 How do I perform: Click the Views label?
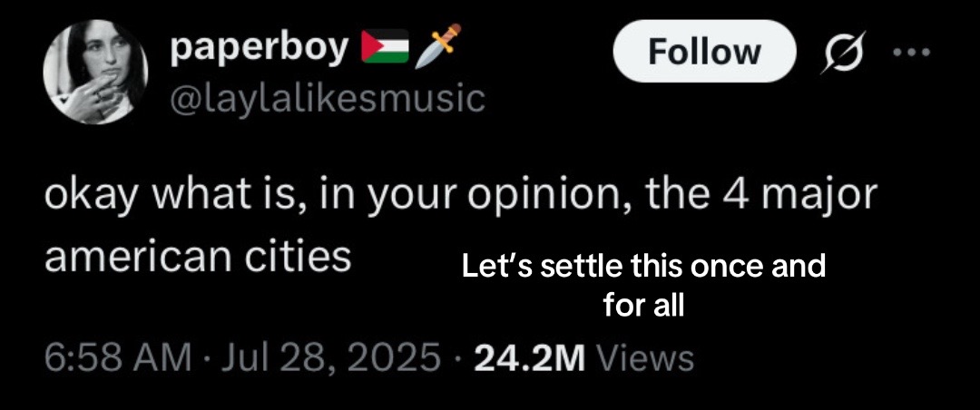[646, 358]
